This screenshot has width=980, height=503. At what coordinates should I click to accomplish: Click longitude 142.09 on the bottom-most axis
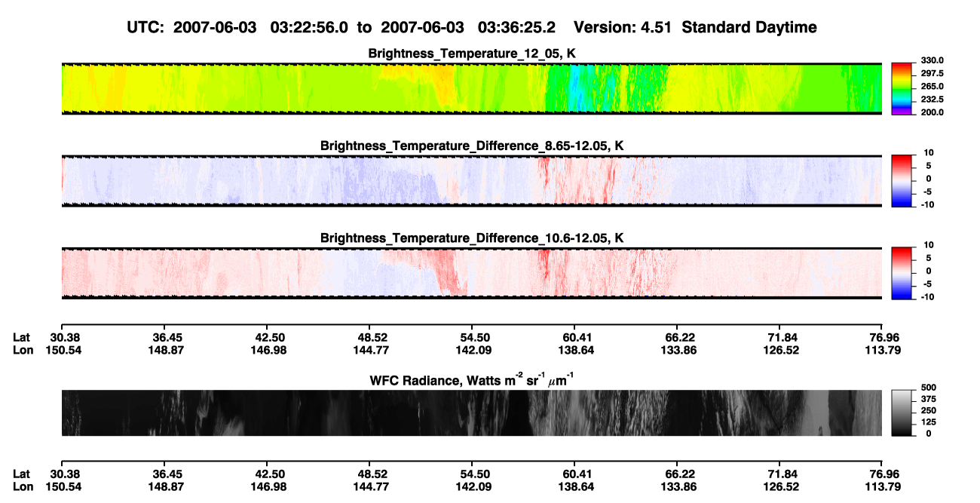(475, 486)
